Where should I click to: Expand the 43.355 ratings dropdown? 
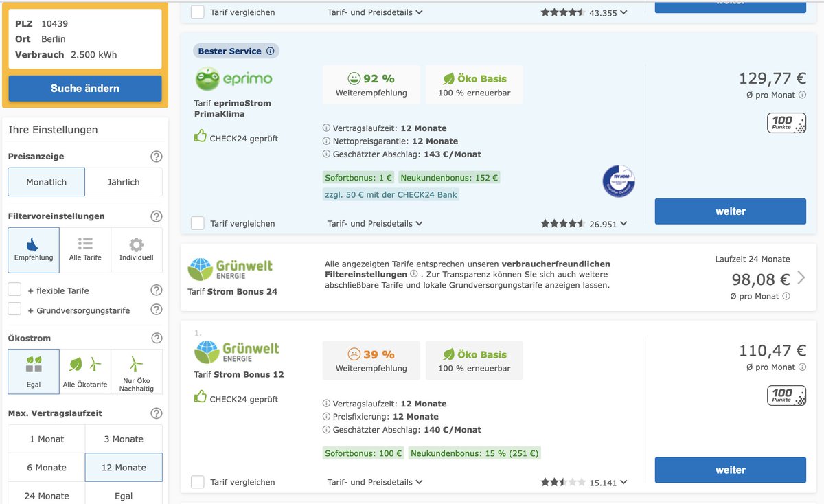[623, 12]
